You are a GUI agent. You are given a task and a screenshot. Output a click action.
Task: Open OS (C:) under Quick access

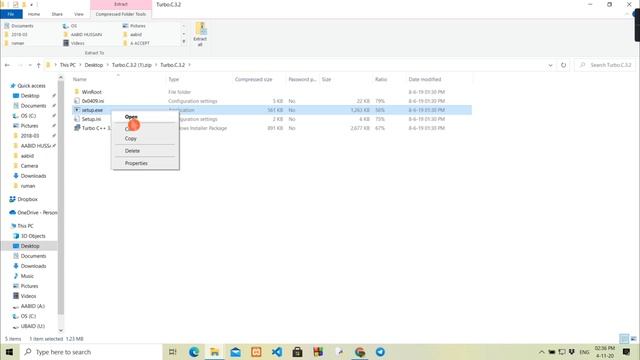coord(28,116)
